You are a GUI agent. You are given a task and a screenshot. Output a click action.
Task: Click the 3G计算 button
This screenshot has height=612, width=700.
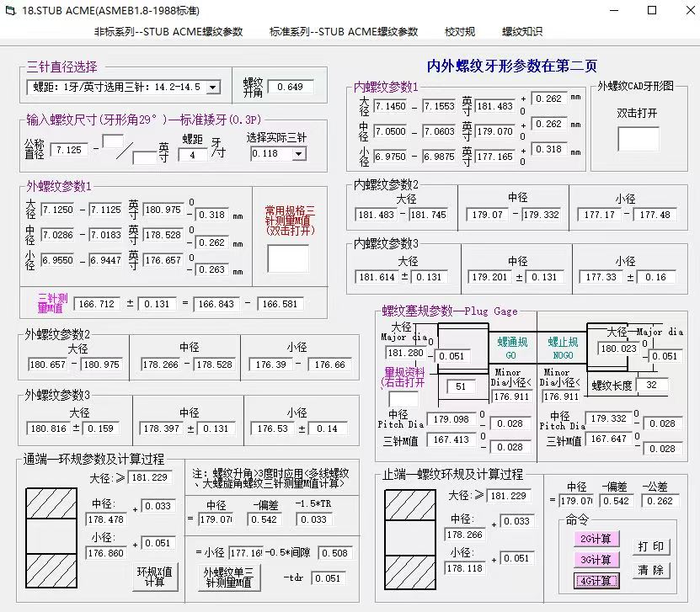pos(596,559)
